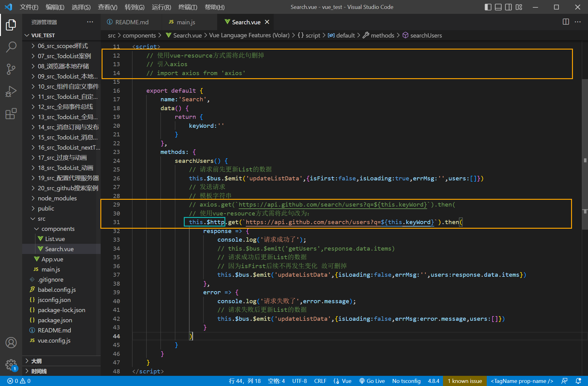588x386 pixels.
Task: Open the 帮助(H) menu
Action: click(215, 7)
